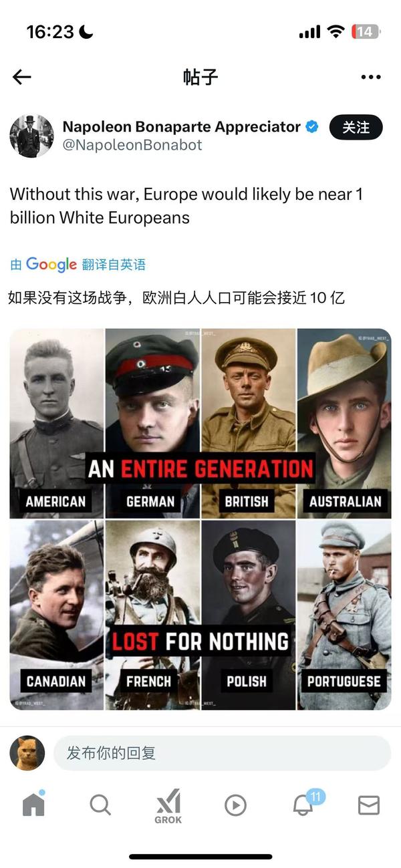Open notifications bell with 11 badge
The width and height of the screenshot is (401, 868).
[305, 804]
